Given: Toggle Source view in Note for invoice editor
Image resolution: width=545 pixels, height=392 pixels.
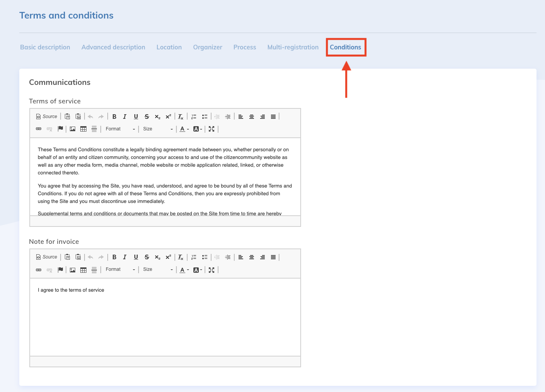Looking at the screenshot, I should [47, 257].
